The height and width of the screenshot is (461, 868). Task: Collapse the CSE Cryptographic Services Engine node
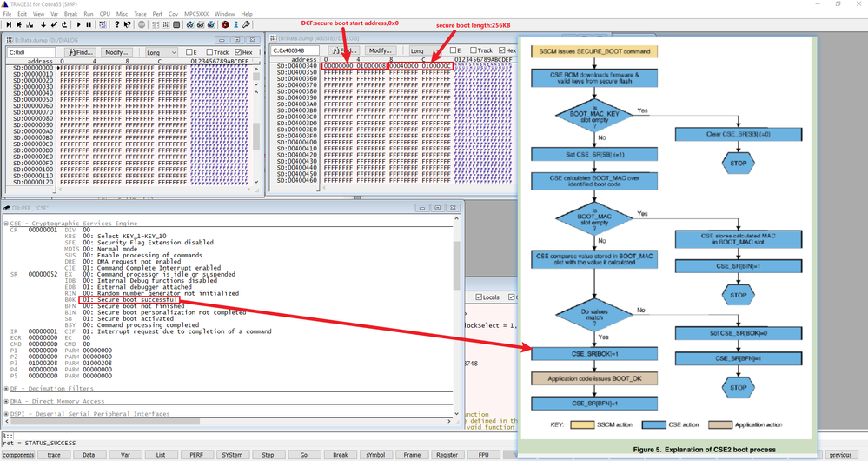coord(6,224)
